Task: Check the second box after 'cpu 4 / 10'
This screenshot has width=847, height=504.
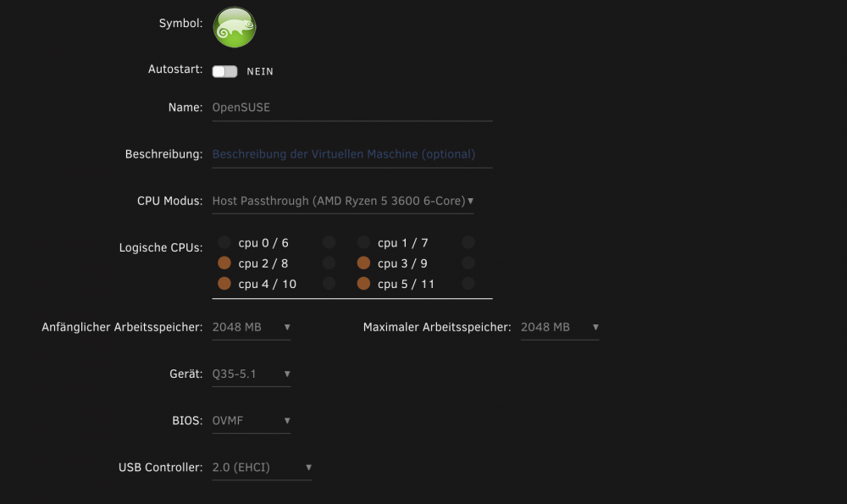Action: click(329, 284)
